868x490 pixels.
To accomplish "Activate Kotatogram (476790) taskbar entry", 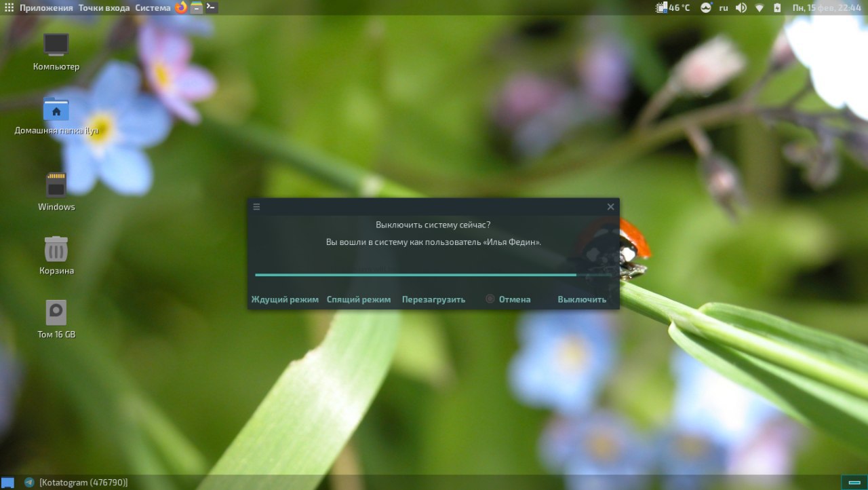I will coord(76,483).
